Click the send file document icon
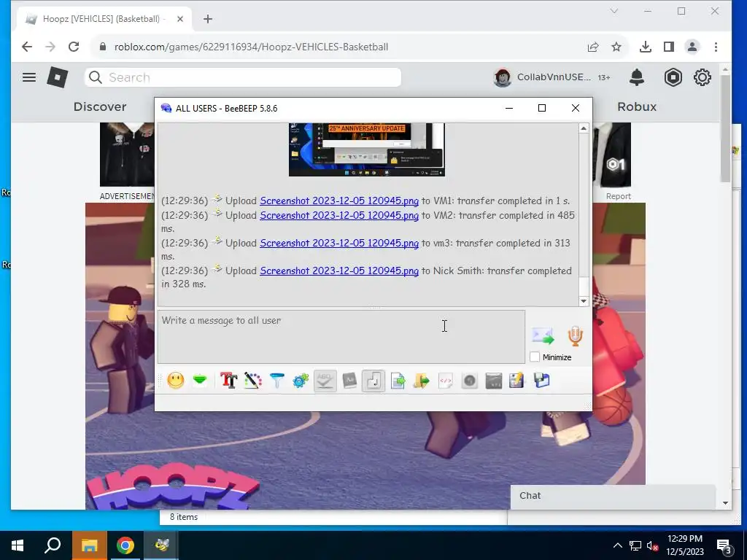Image resolution: width=747 pixels, height=560 pixels. (x=398, y=381)
